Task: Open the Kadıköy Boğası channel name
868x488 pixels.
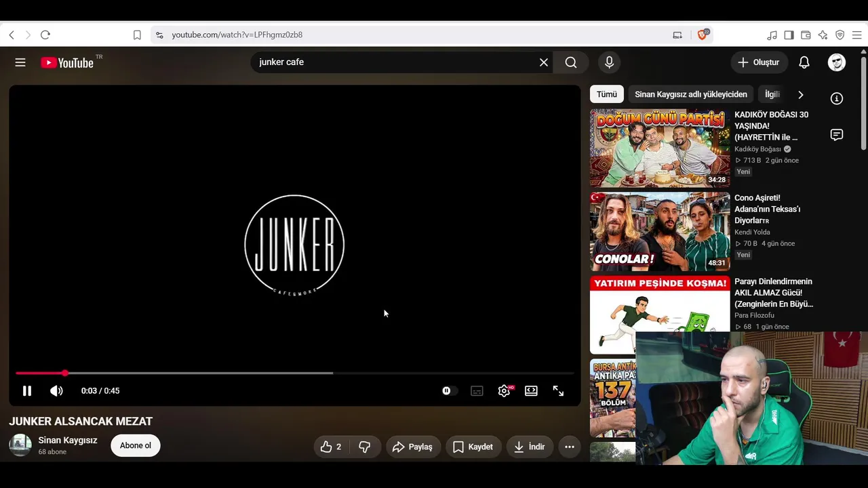Action: [x=758, y=149]
